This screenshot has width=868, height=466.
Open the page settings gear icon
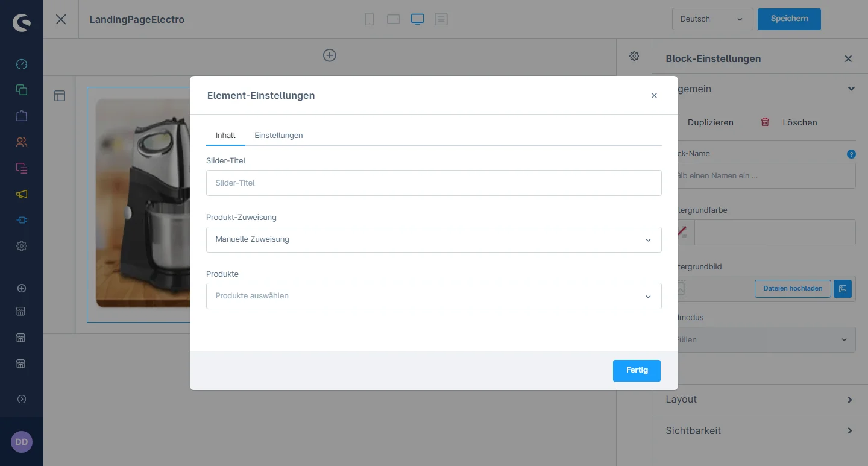(x=634, y=56)
